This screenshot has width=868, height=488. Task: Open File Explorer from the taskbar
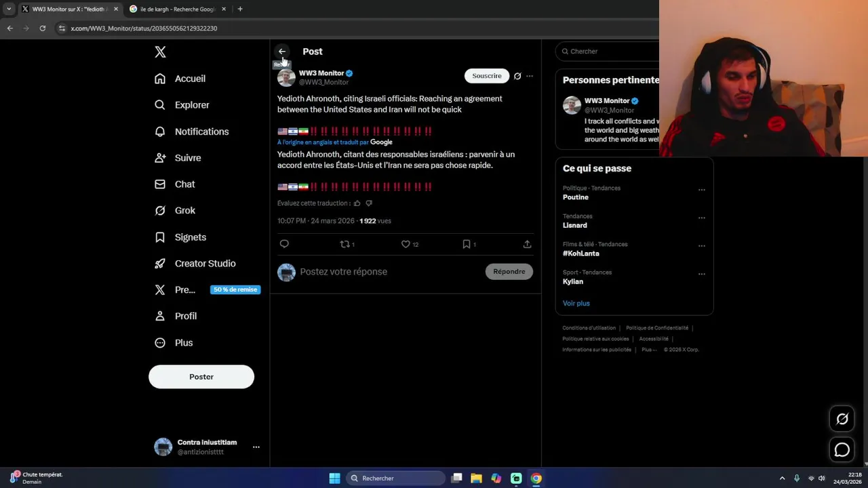(476, 479)
